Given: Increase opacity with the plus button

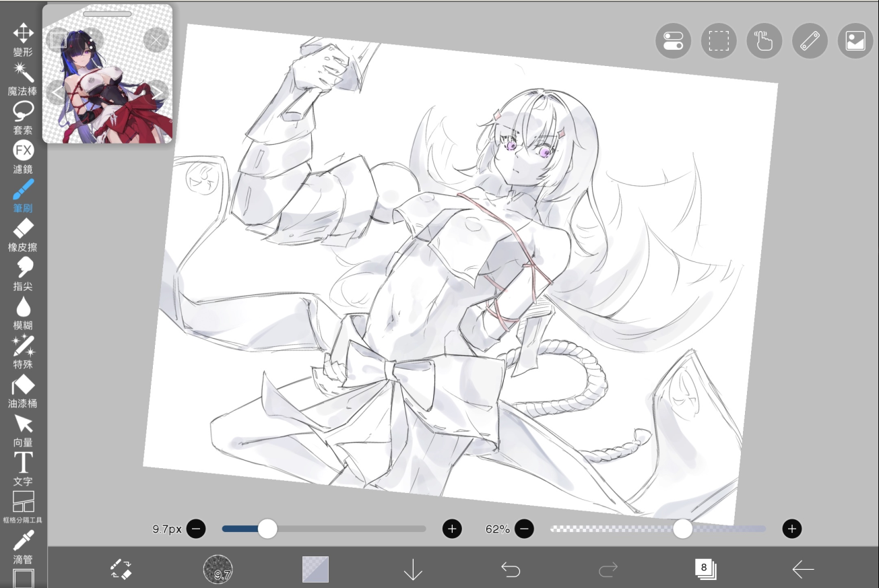Looking at the screenshot, I should (x=792, y=529).
